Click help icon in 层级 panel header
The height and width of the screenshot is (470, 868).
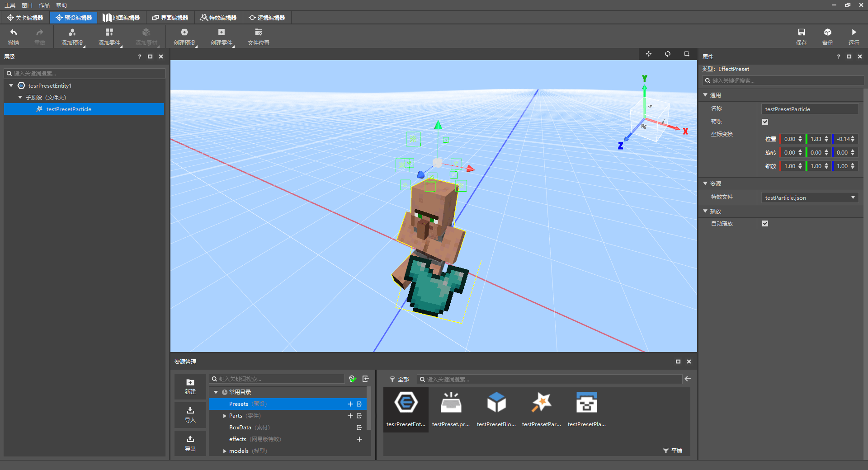pos(140,56)
